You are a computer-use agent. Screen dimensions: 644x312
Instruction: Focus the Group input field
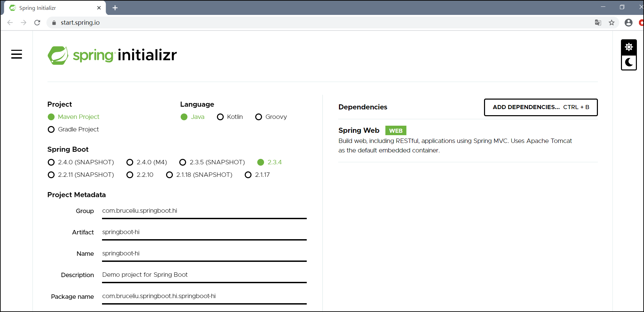pyautogui.click(x=204, y=211)
